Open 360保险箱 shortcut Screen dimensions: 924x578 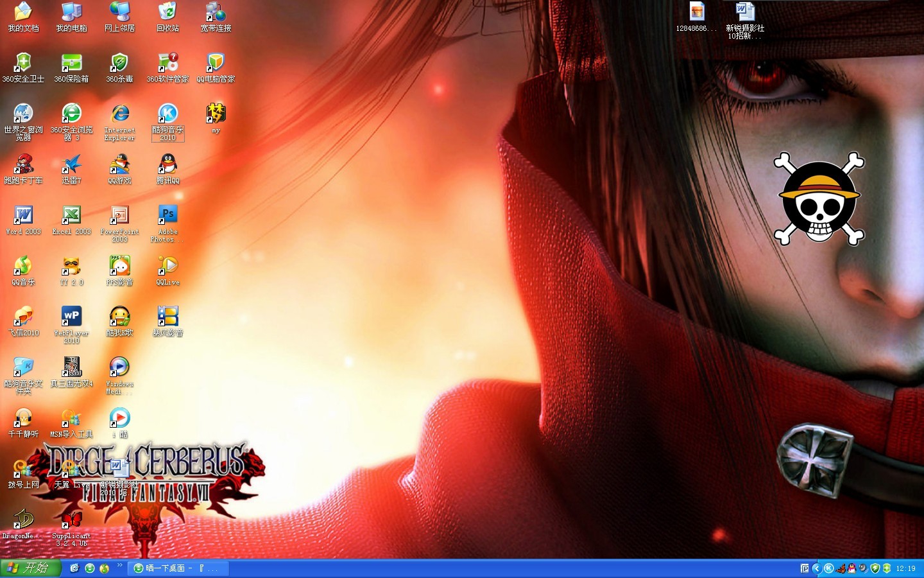[71, 67]
